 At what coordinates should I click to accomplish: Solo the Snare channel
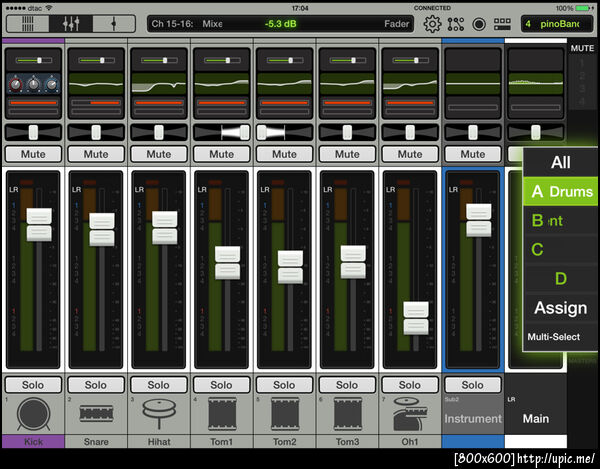96,385
